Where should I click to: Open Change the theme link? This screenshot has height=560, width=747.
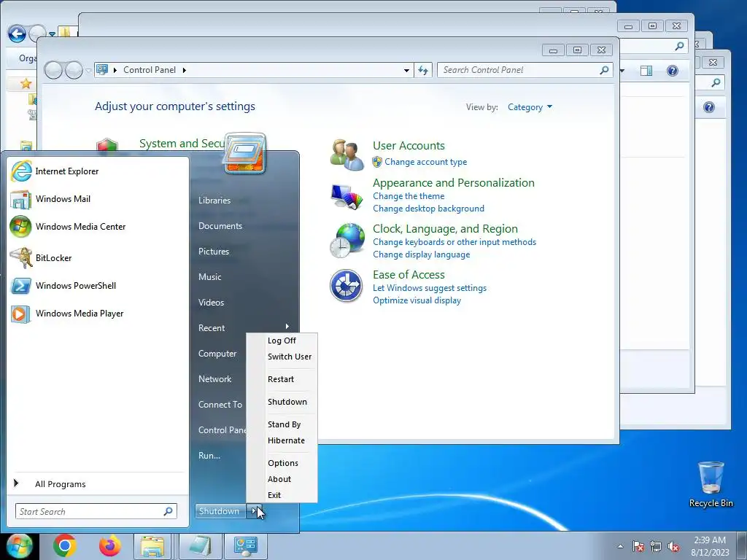click(409, 196)
